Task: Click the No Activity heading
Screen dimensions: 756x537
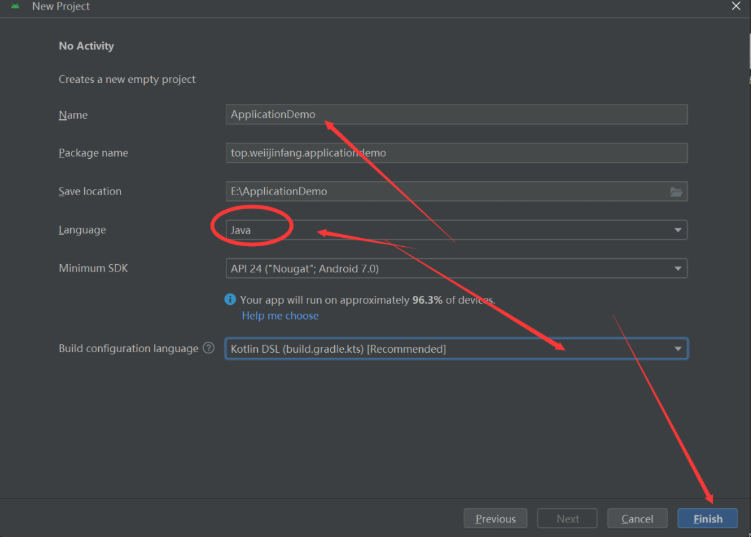Action: tap(86, 46)
